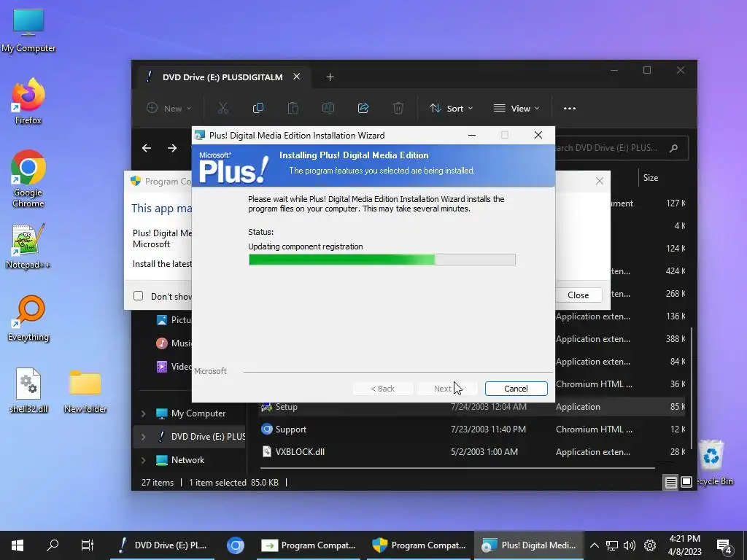Image resolution: width=747 pixels, height=560 pixels.
Task: Dismiss Program Compatibility dialog with X
Action: point(600,181)
